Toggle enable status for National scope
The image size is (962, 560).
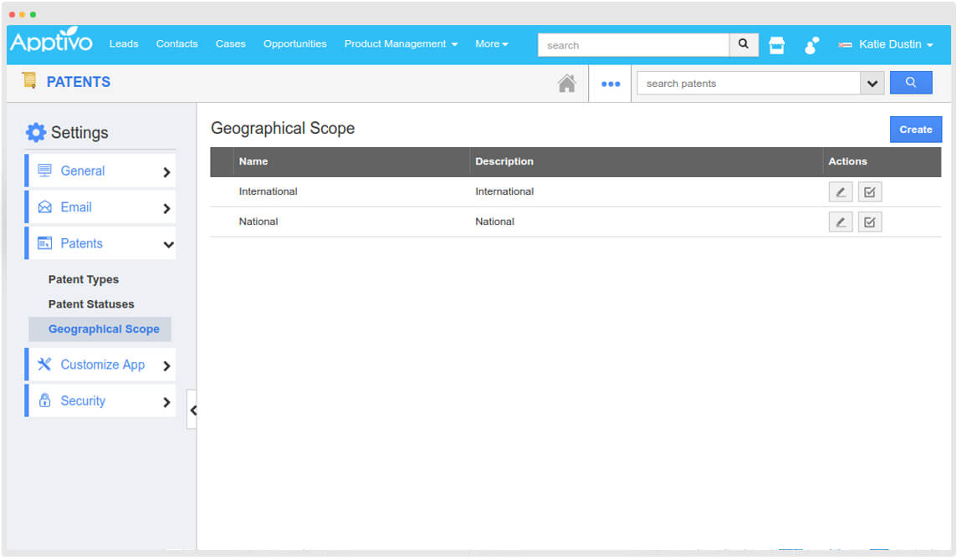point(869,221)
